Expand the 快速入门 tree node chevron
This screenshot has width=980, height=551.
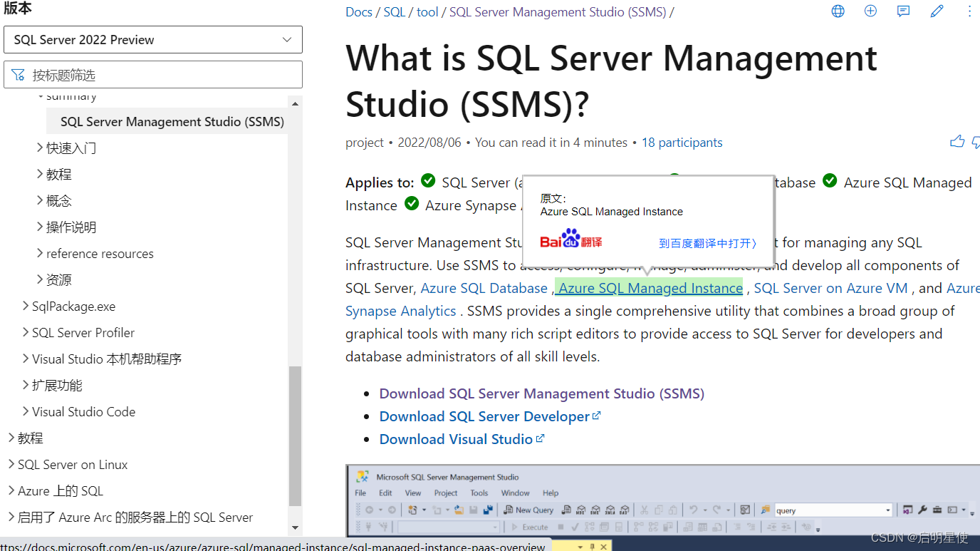tap(40, 148)
